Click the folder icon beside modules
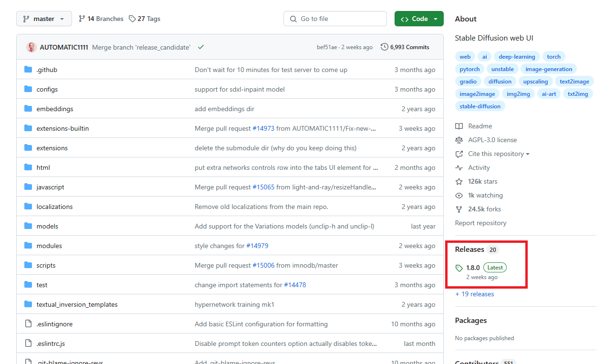This screenshot has width=605, height=364. pyautogui.click(x=28, y=246)
